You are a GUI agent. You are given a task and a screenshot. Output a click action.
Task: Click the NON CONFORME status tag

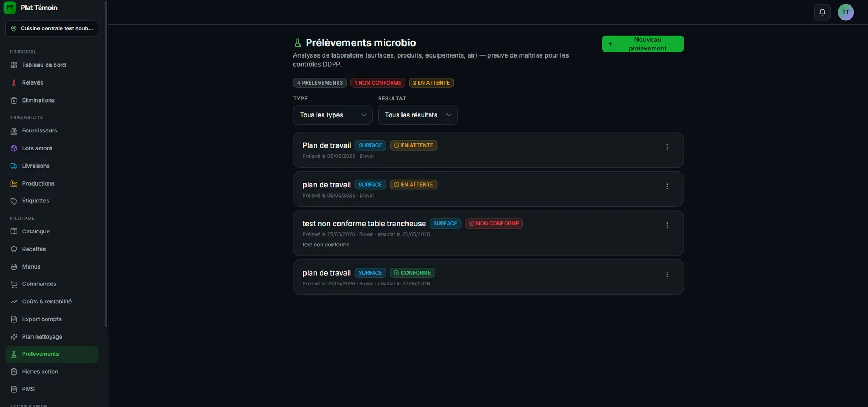(494, 224)
